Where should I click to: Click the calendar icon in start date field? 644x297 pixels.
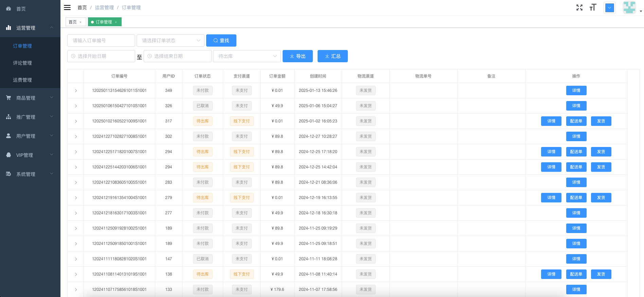(x=73, y=56)
